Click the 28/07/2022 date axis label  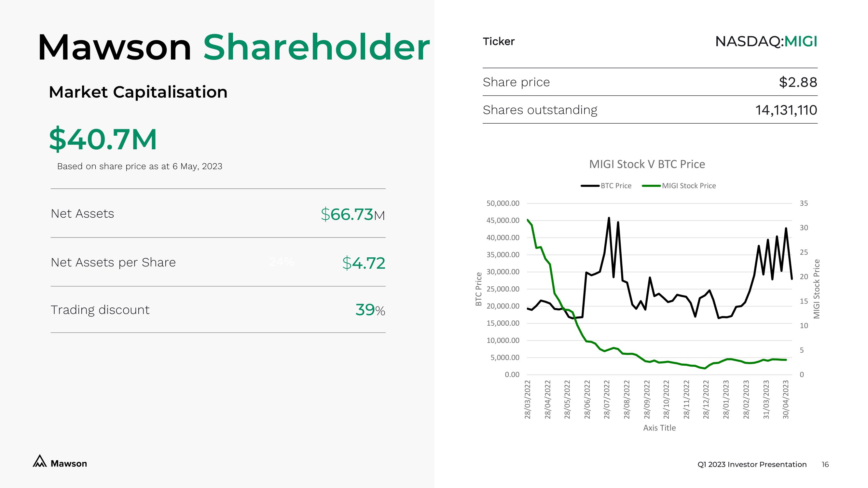click(607, 400)
